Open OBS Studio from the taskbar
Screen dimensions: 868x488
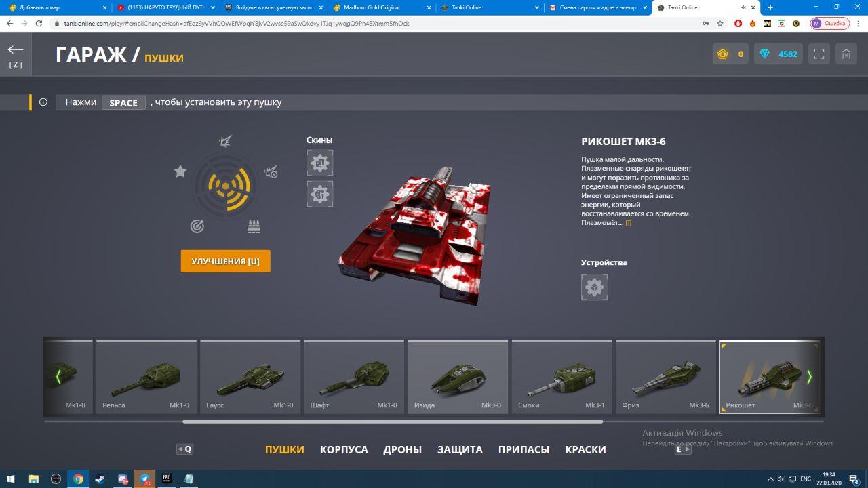pos(56,479)
